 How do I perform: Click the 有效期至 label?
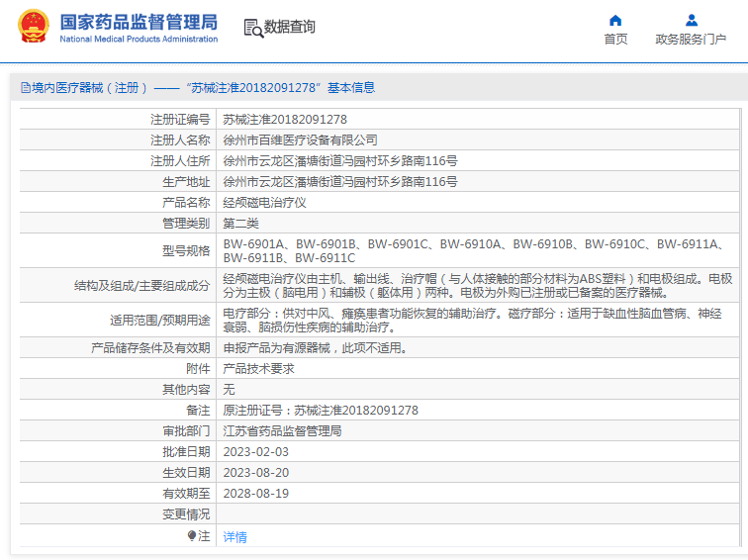(x=186, y=494)
